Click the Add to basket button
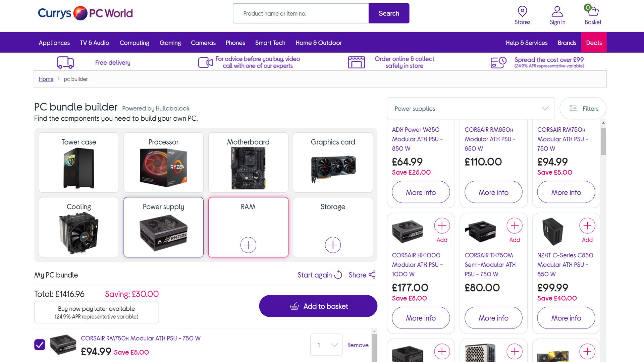The image size is (644, 362). (318, 306)
